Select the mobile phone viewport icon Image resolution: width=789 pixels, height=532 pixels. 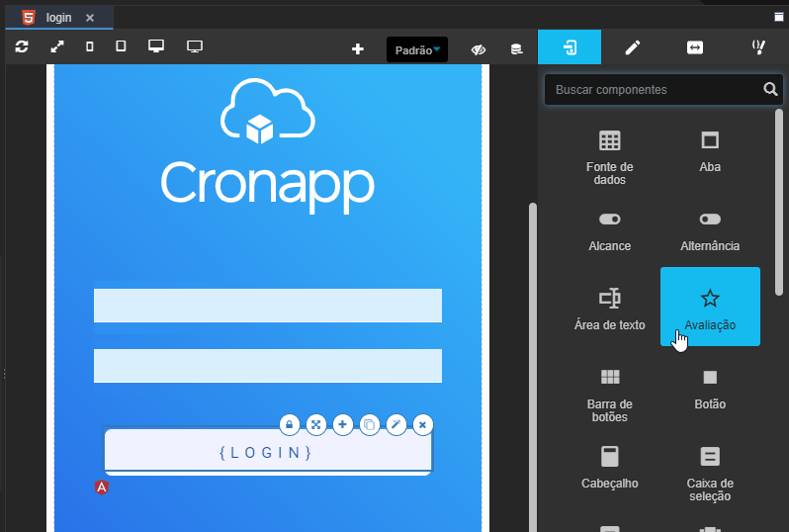point(90,46)
